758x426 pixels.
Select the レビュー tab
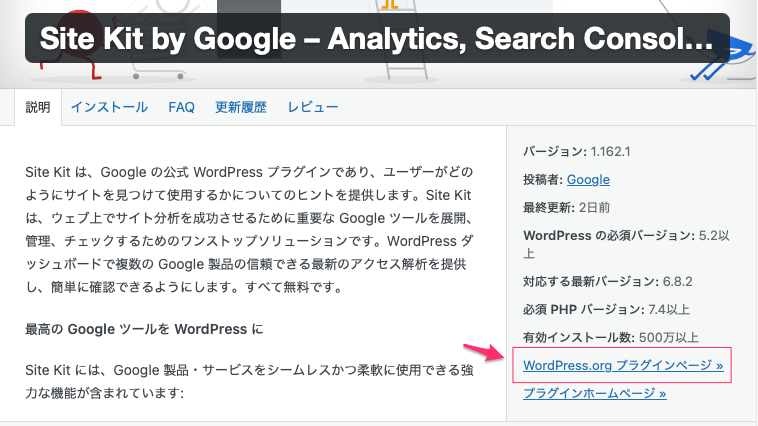[x=313, y=107]
